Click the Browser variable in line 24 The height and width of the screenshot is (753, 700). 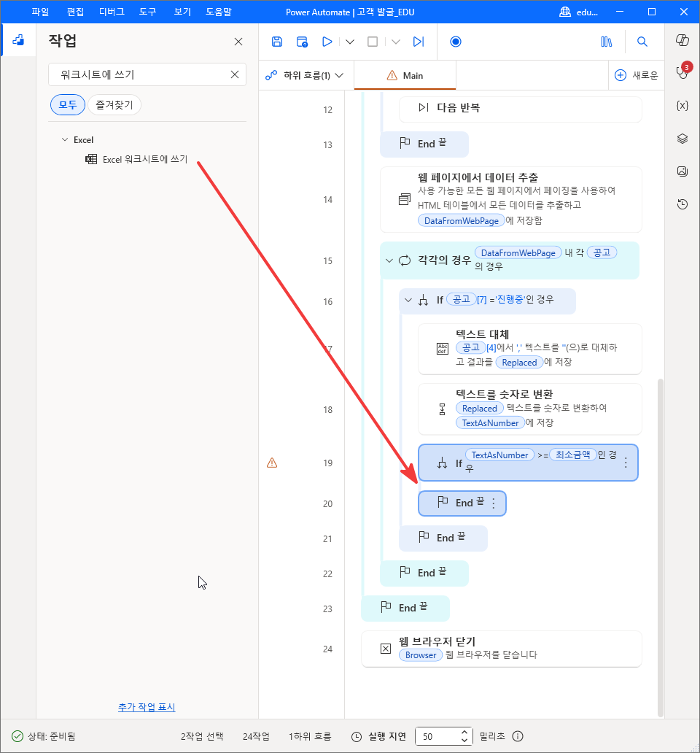[x=420, y=655]
